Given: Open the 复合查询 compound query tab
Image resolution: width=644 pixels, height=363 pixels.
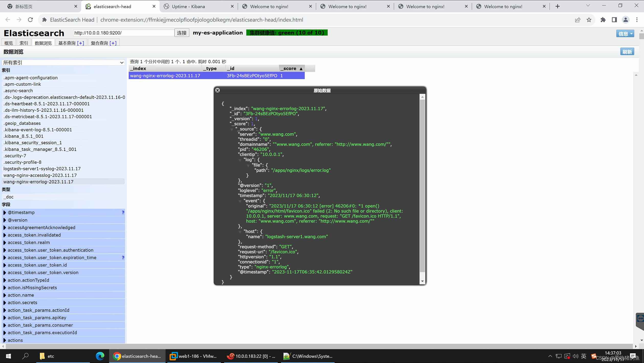Looking at the screenshot, I should (104, 43).
